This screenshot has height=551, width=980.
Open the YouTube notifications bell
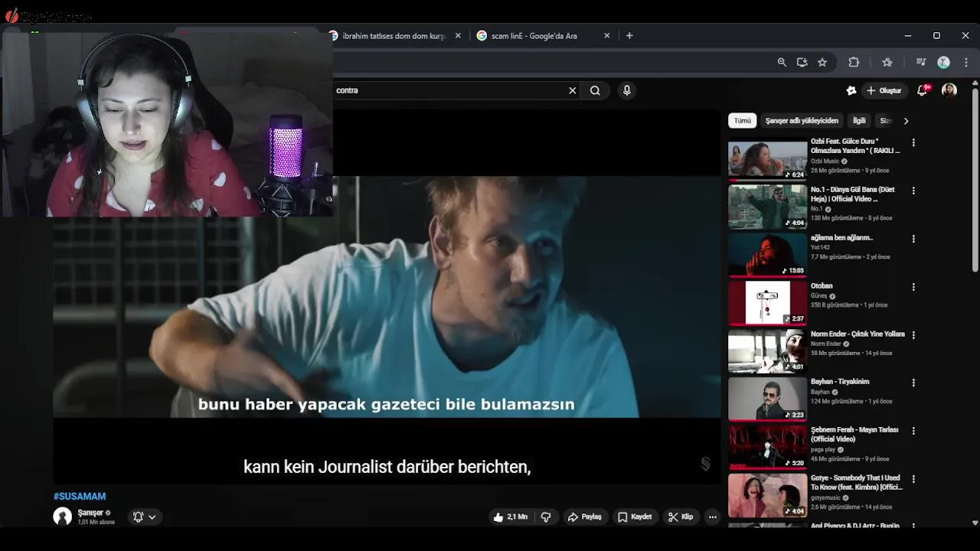click(x=923, y=90)
